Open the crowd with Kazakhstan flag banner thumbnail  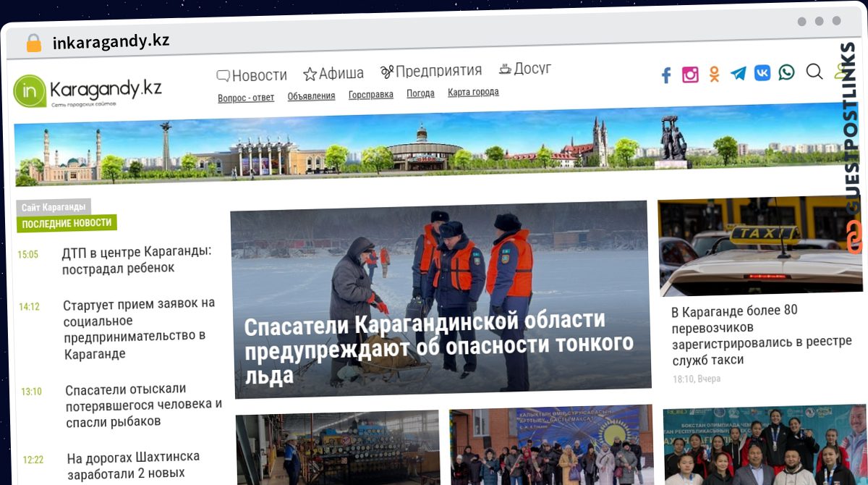point(551,445)
